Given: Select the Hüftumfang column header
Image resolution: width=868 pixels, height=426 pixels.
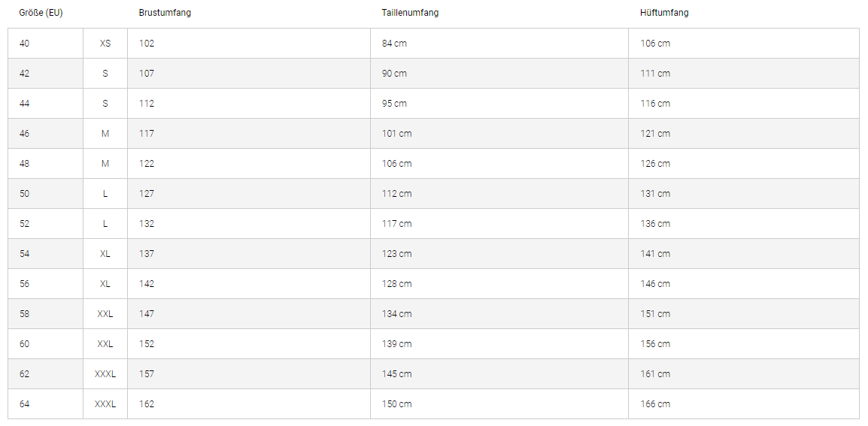Looking at the screenshot, I should (x=664, y=13).
